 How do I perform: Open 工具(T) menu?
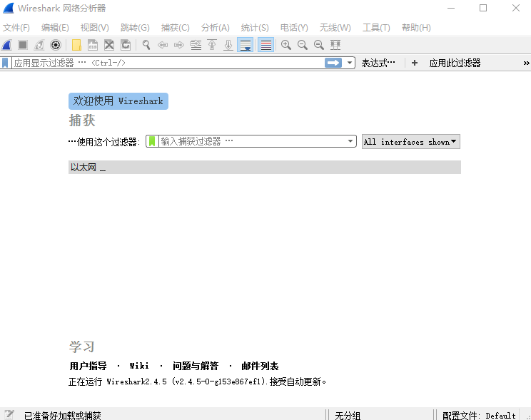click(376, 27)
